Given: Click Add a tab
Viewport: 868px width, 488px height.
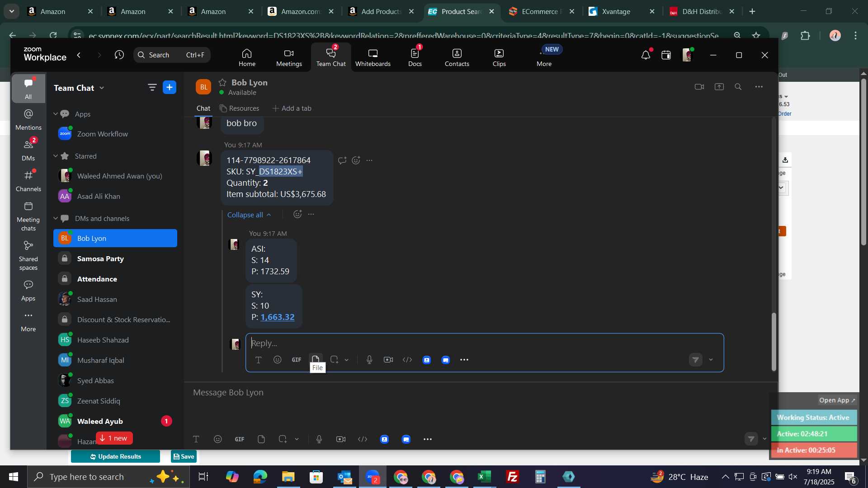Looking at the screenshot, I should click(292, 108).
